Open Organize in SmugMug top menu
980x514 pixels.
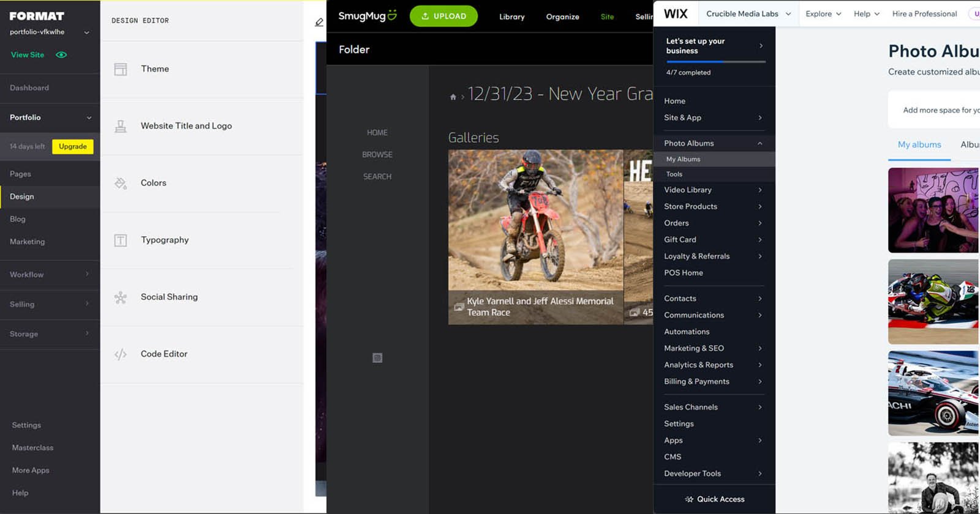tap(563, 17)
